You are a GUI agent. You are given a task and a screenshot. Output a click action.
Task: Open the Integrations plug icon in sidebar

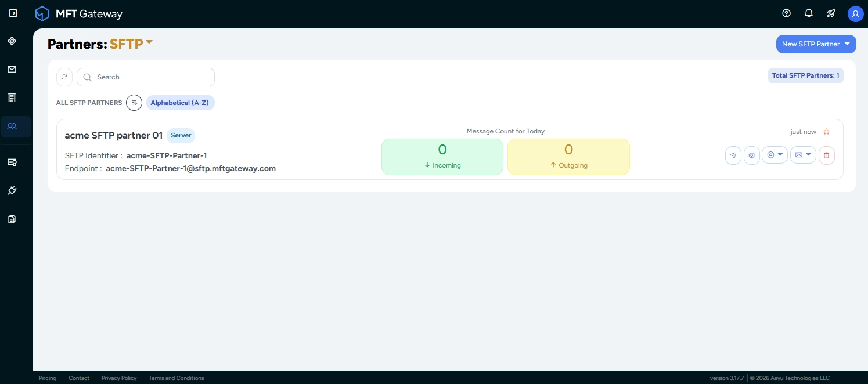coord(12,190)
